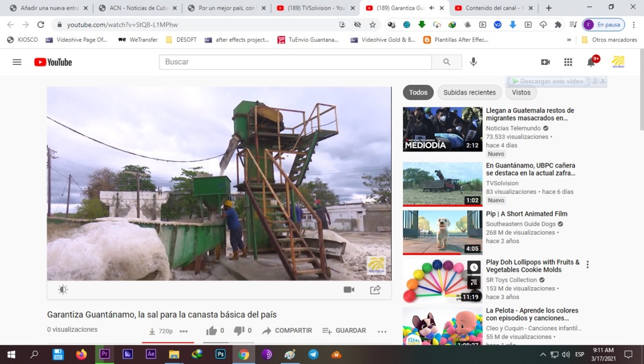The width and height of the screenshot is (644, 364).
Task: Expand the hidden bookmarks chevron
Action: 569,40
